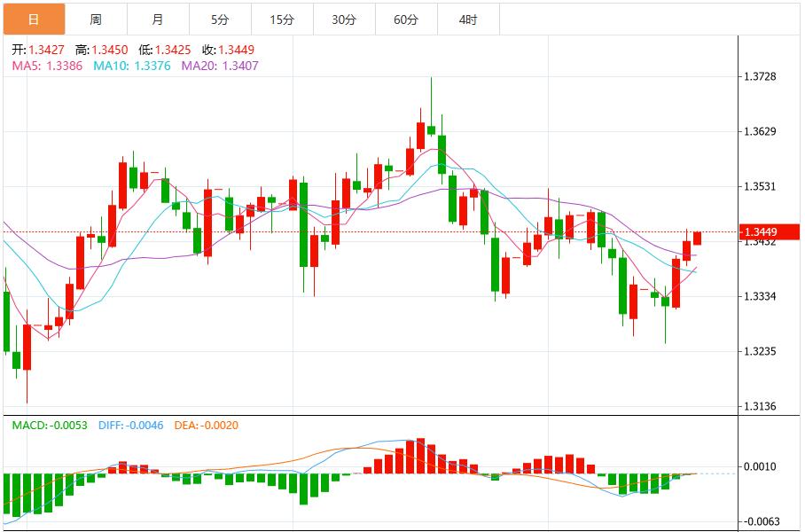Select the 60分 timeframe
The width and height of the screenshot is (805, 532).
point(405,17)
